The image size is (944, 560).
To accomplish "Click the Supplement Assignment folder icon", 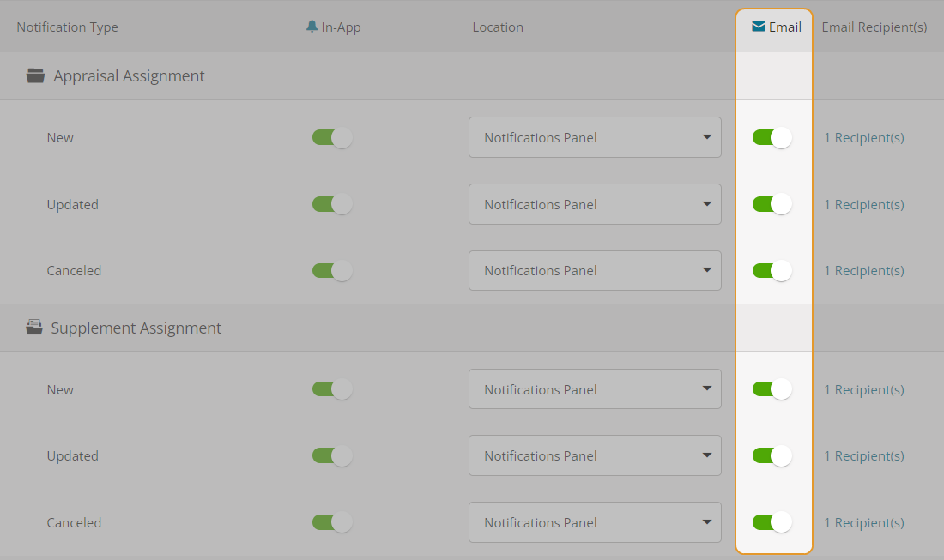I will pyautogui.click(x=34, y=328).
